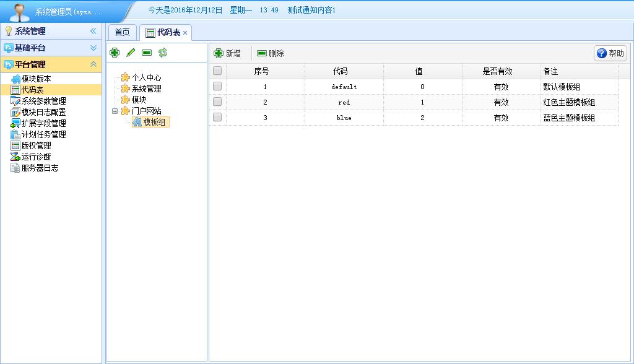Click the 新增 button

click(227, 54)
